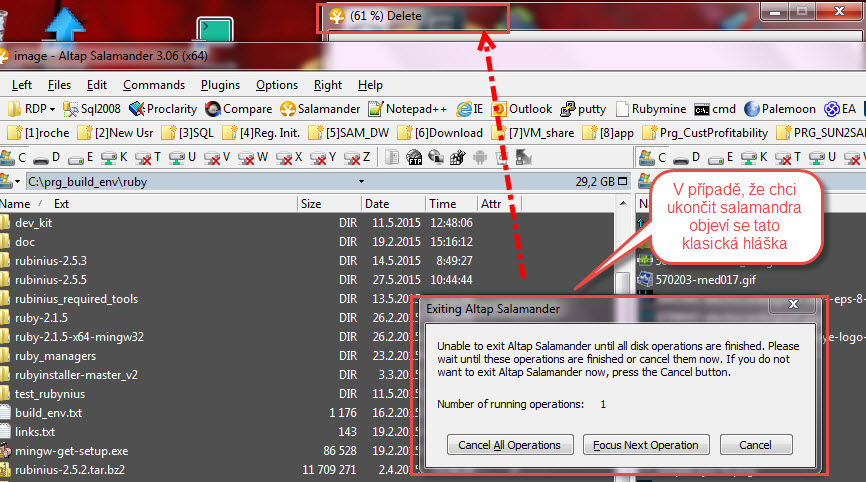
Task: Open Prg_CustProfitability hot path
Action: point(705,133)
